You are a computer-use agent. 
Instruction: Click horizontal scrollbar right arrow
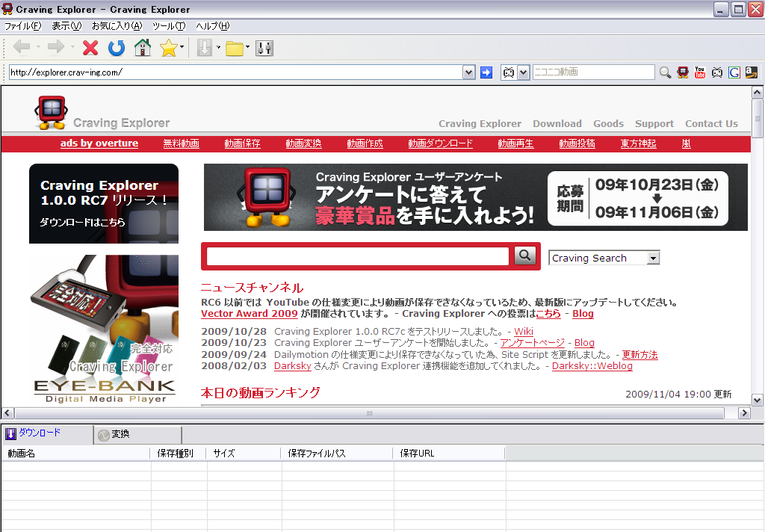pyautogui.click(x=744, y=413)
